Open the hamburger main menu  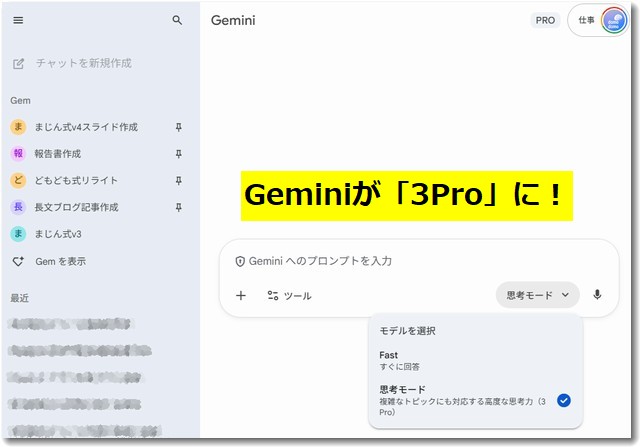pyautogui.click(x=18, y=20)
